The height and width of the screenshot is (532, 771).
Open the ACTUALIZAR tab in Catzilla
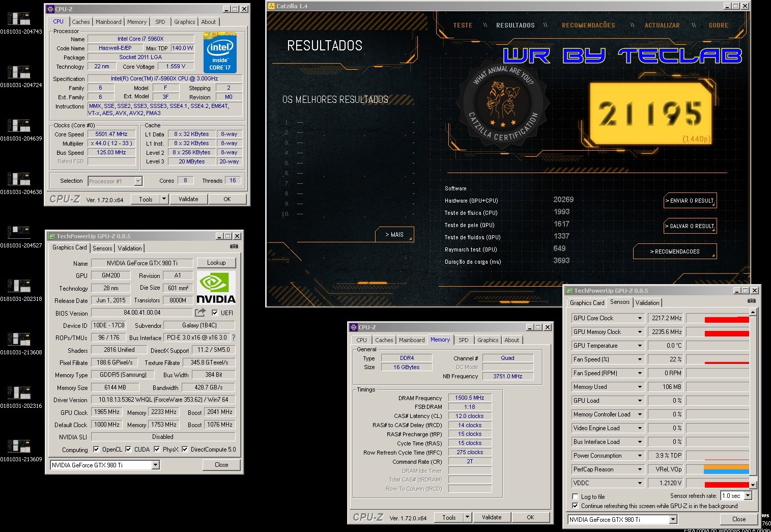coord(662,25)
